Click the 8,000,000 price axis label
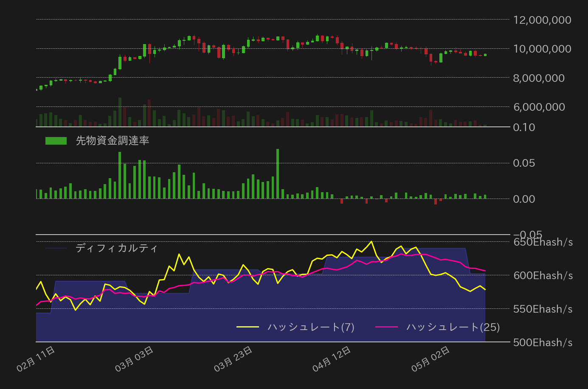588x389 pixels. (x=539, y=78)
